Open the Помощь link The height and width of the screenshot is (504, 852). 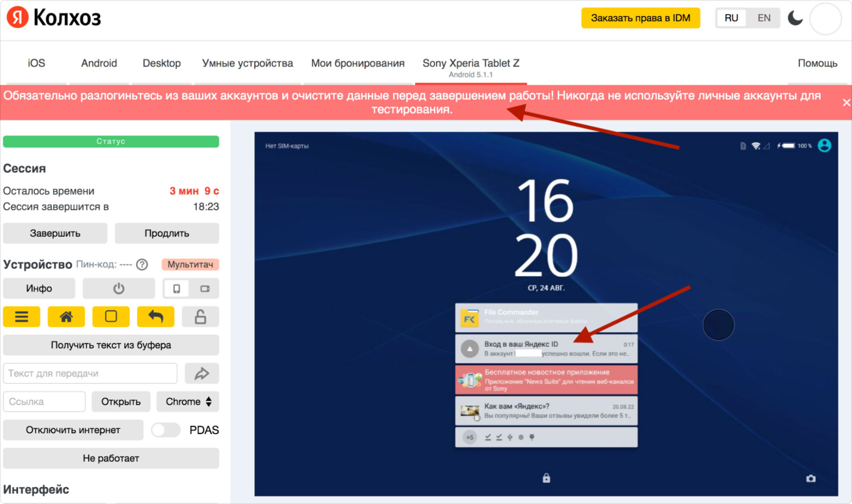point(817,63)
